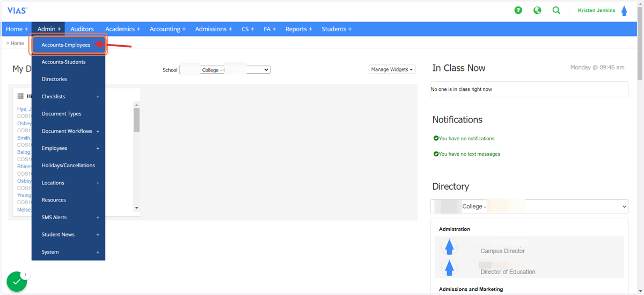Click the green checkmark badge button

17,282
